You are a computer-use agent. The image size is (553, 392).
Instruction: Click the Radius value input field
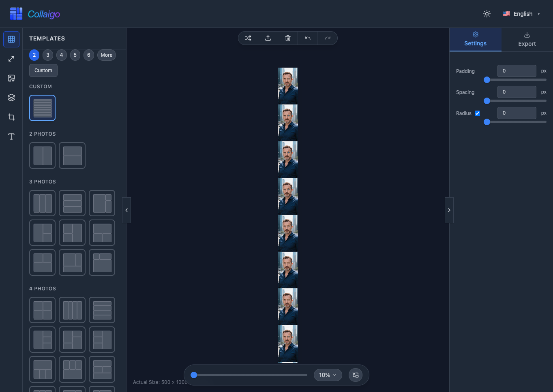[517, 113]
